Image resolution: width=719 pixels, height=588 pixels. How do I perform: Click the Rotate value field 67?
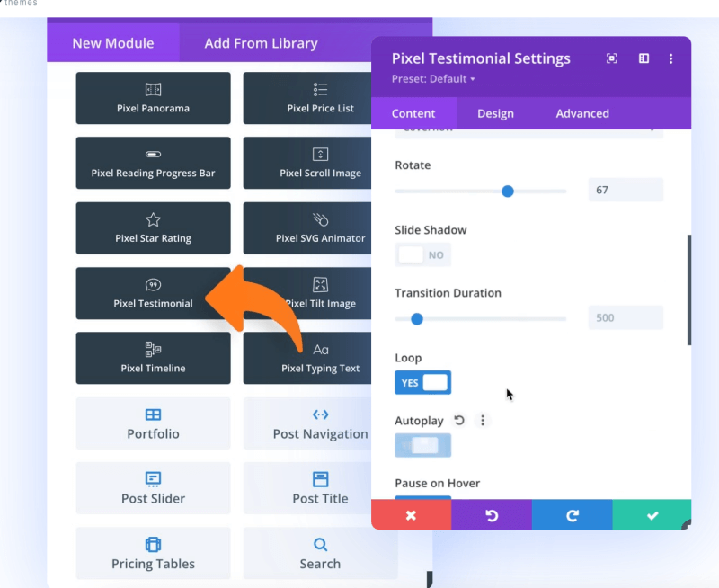click(626, 190)
